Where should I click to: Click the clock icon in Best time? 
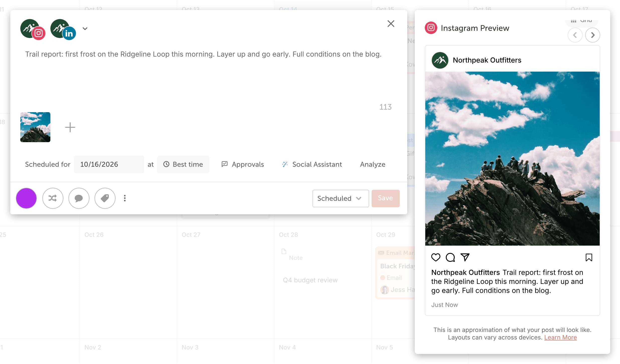pyautogui.click(x=166, y=164)
